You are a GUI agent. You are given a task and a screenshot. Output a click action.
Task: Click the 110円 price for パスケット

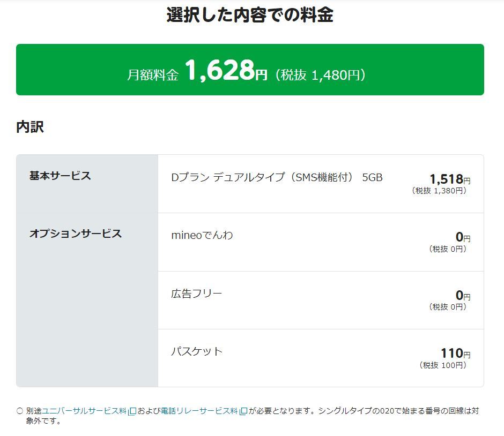(455, 353)
